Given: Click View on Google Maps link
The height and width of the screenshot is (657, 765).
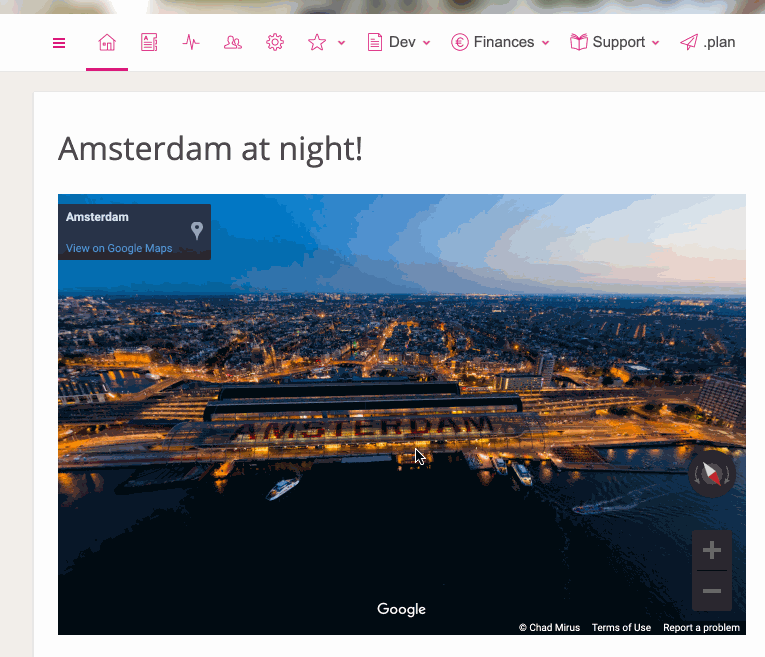Looking at the screenshot, I should pos(119,248).
